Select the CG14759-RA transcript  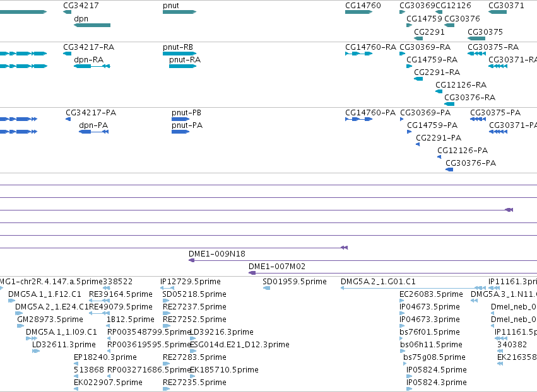pyautogui.click(x=410, y=66)
